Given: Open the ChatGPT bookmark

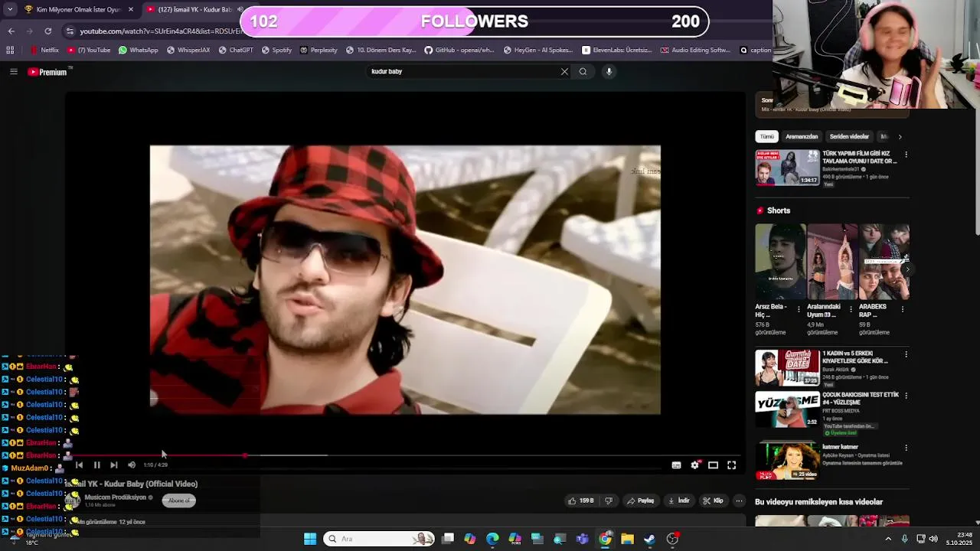Looking at the screenshot, I should point(236,50).
